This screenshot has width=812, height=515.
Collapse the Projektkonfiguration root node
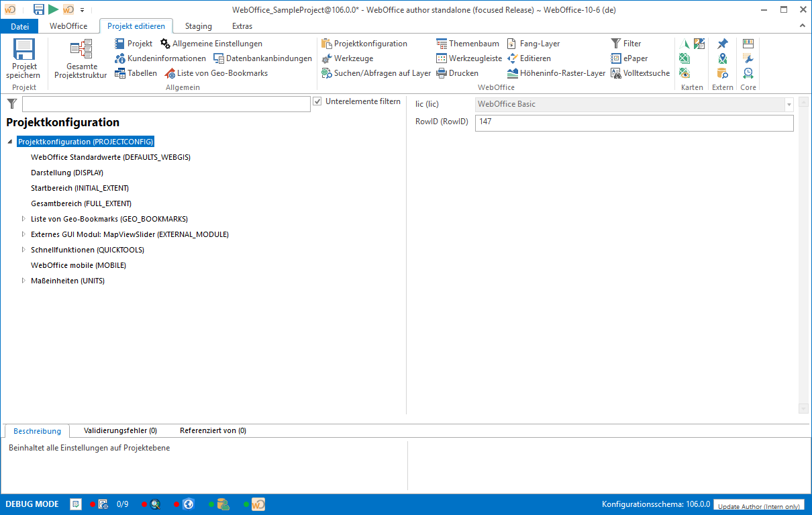click(x=10, y=142)
